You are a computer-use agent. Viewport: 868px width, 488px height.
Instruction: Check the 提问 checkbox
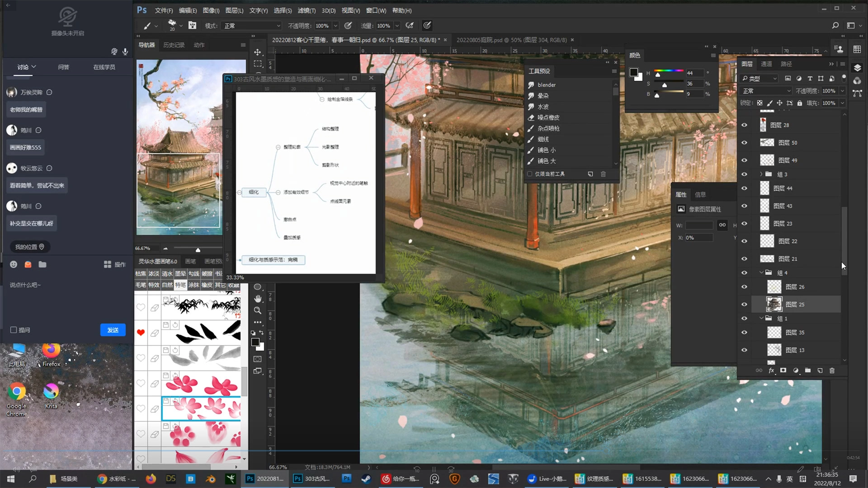(x=14, y=330)
